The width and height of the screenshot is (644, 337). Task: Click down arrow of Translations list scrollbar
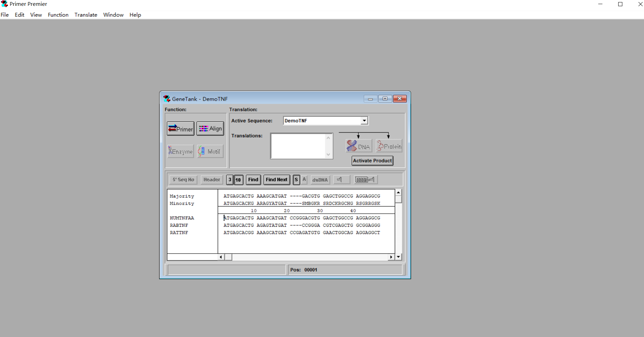tap(328, 155)
